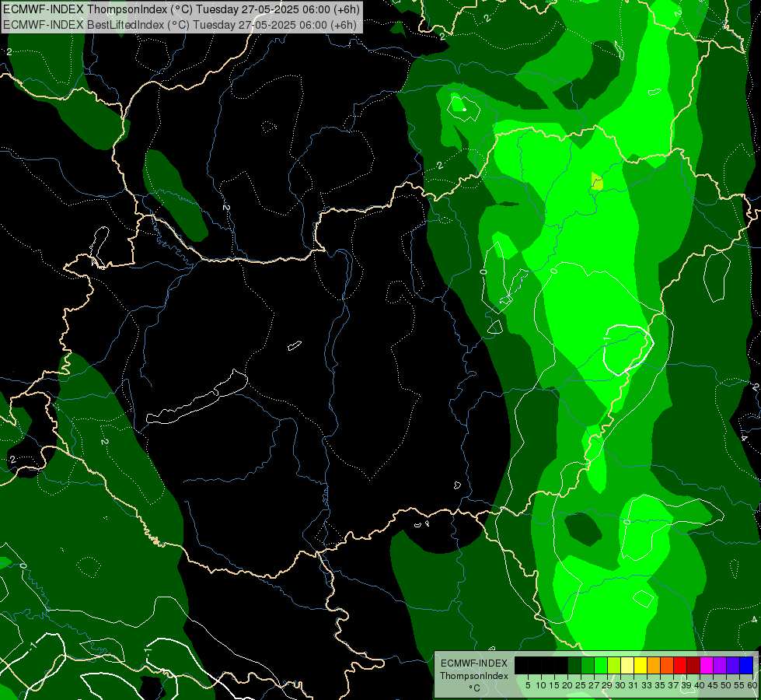Image resolution: width=761 pixels, height=700 pixels.
Task: Click the bright green 27–29 legend swatch
Action: pos(601,665)
